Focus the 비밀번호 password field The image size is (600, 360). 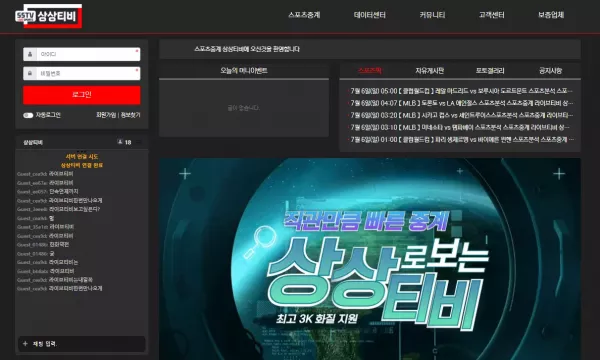point(88,73)
